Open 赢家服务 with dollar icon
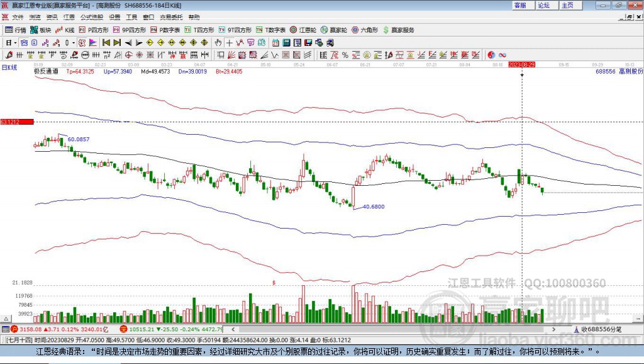This screenshot has height=364, width=644. [398, 30]
